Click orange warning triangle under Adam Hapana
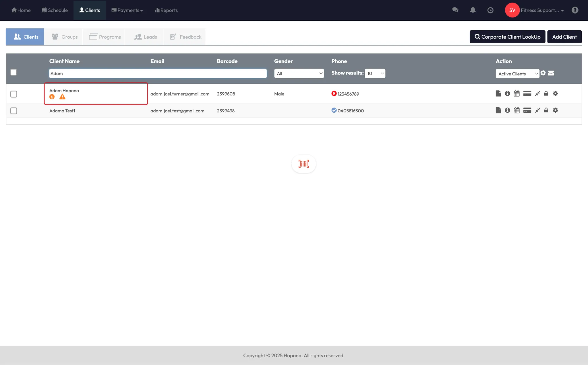This screenshot has width=588, height=365. (x=62, y=97)
